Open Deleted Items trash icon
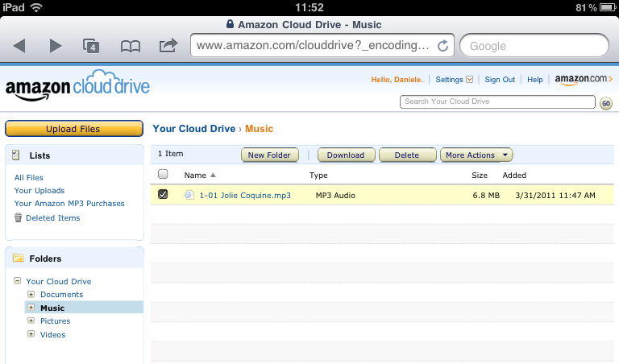The height and width of the screenshot is (364, 619). (x=19, y=217)
